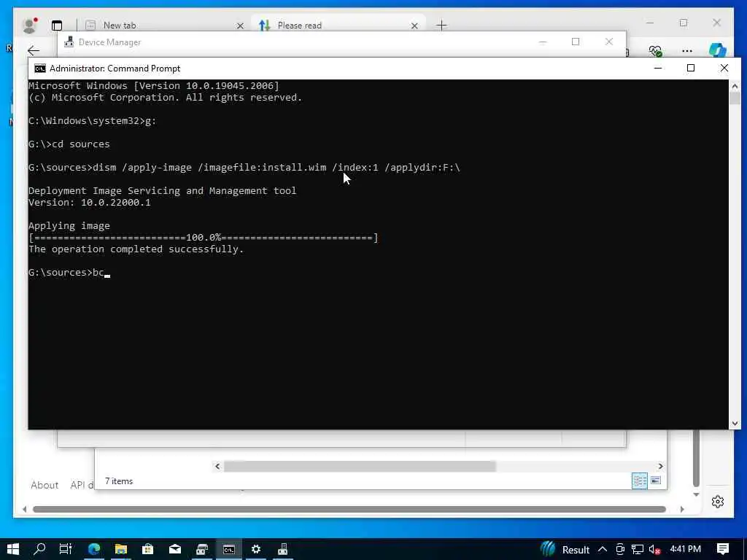Screen dimensions: 747x560
Task: Open Microsoft Edge from the taskbar
Action: (94, 549)
